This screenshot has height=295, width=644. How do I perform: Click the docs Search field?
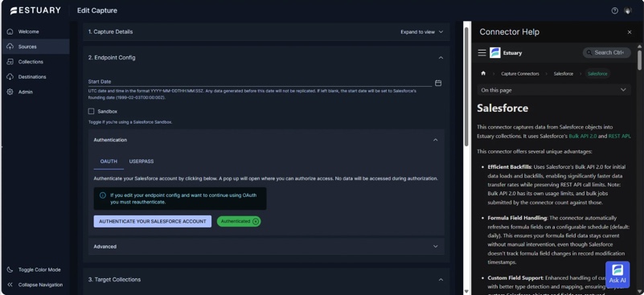[x=607, y=52]
